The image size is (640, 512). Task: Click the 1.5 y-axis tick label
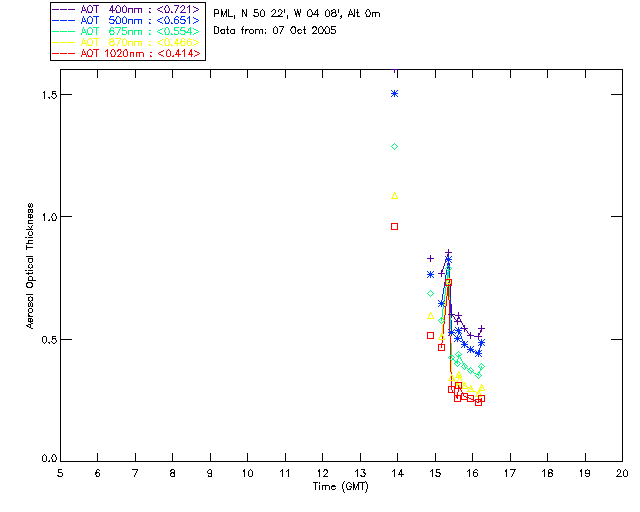(49, 95)
